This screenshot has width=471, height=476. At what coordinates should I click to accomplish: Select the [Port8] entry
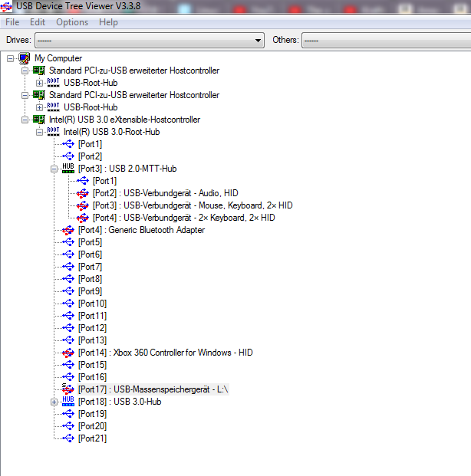coord(90,279)
